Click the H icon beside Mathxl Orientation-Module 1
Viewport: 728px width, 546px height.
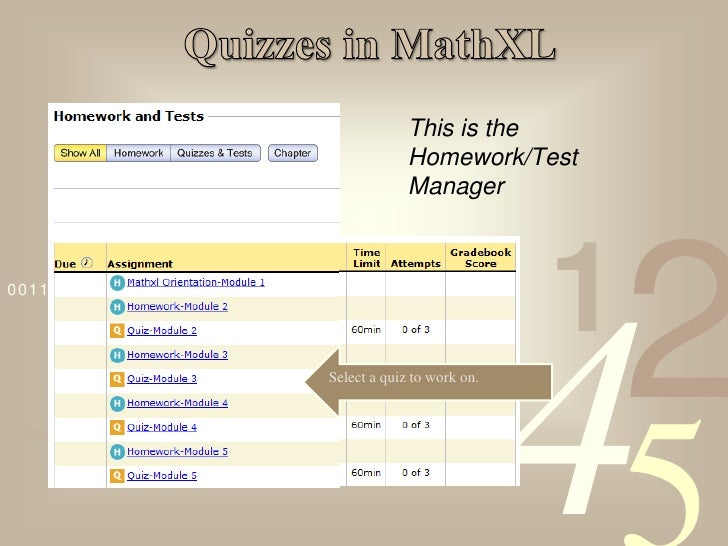coord(117,283)
